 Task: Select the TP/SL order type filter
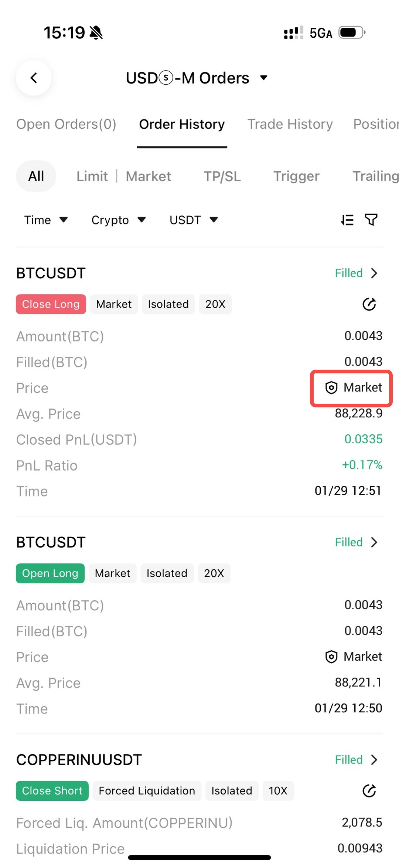coord(222,176)
